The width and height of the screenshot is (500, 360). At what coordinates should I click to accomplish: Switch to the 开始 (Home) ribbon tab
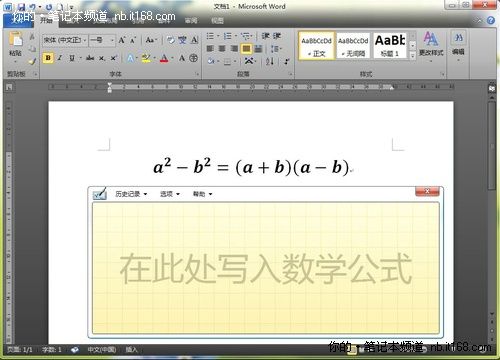pos(47,20)
